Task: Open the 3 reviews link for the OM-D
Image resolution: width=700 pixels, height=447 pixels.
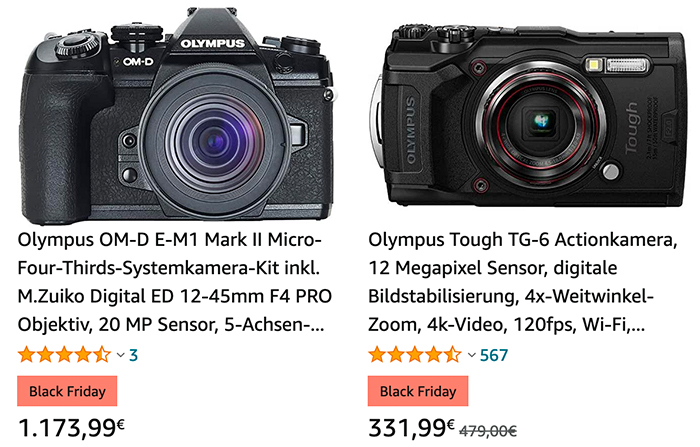Action: [x=133, y=355]
